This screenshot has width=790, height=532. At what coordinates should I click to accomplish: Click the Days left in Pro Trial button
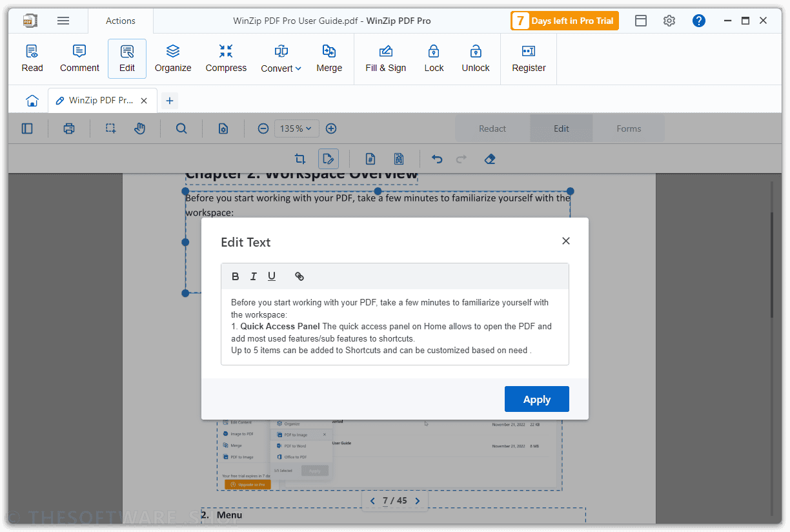point(565,21)
